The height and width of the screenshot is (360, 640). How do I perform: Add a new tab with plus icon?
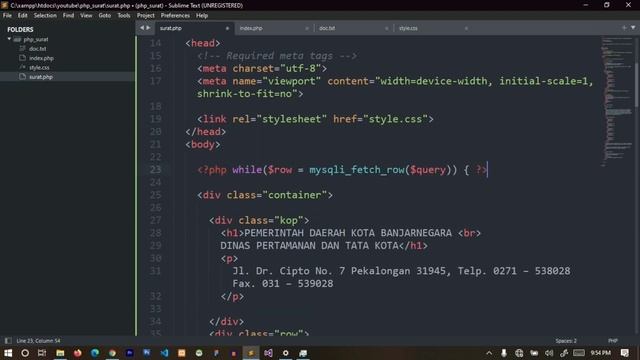624,27
